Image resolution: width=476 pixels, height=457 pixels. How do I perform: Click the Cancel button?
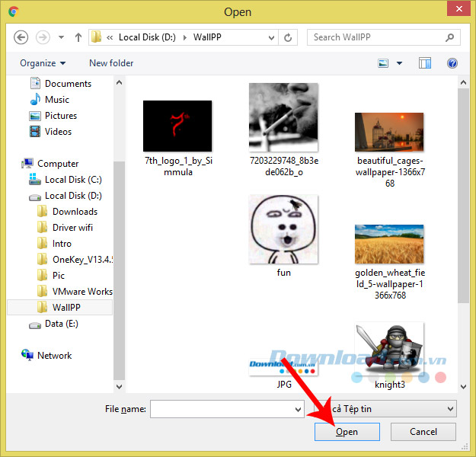[x=423, y=431]
